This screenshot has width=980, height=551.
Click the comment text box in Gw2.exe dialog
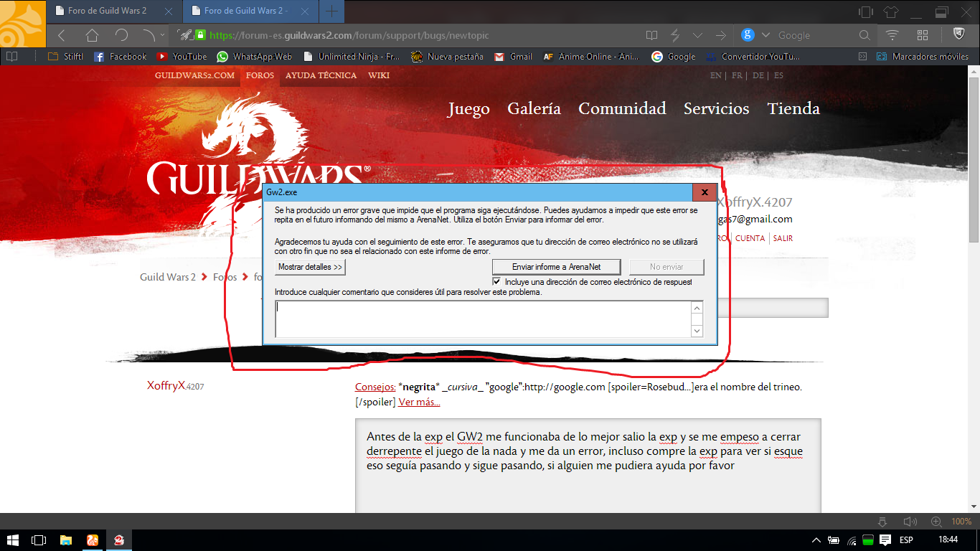point(482,319)
